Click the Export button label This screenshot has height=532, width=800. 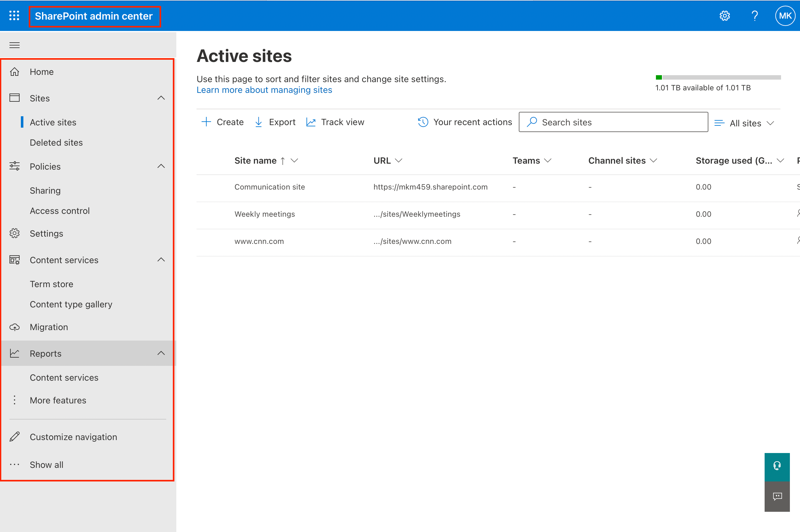(282, 122)
